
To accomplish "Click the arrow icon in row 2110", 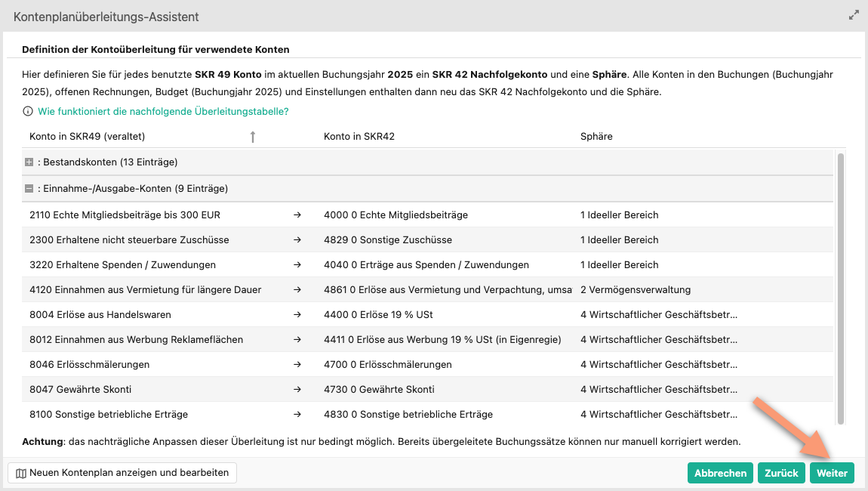I will tap(297, 215).
